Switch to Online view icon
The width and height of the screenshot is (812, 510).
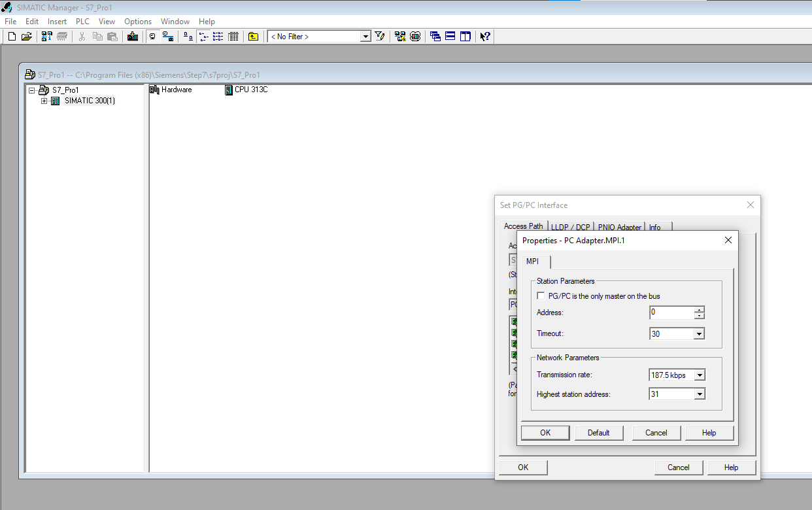167,37
